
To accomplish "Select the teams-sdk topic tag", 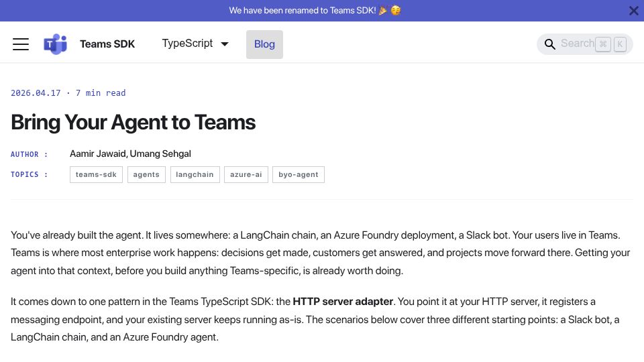I will (x=96, y=174).
